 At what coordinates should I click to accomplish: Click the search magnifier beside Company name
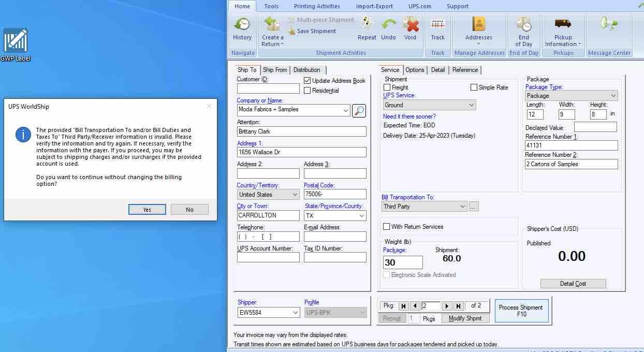point(359,110)
